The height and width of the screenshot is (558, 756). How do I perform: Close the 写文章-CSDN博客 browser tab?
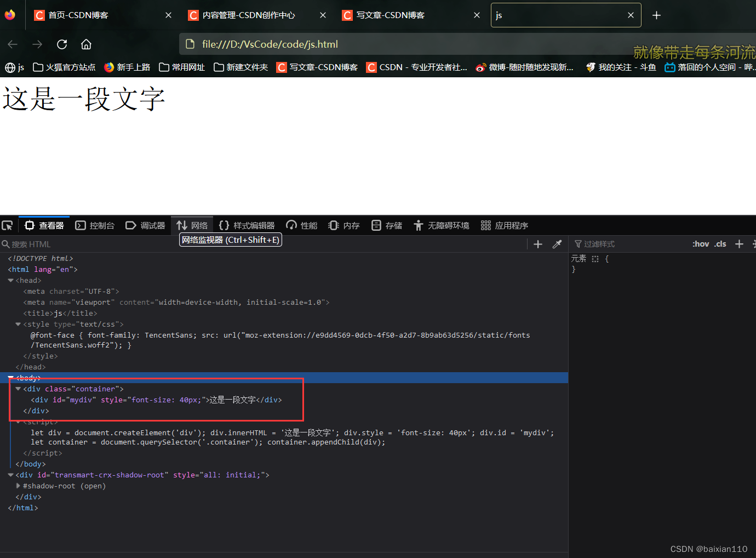pos(477,15)
